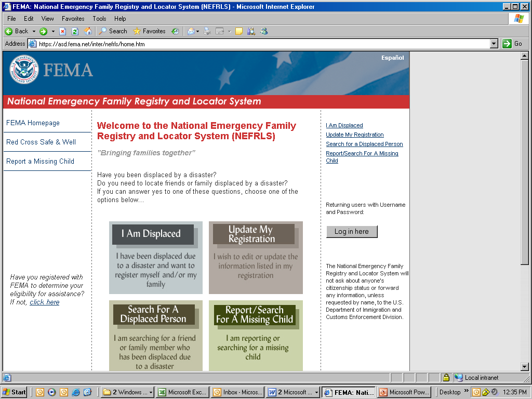This screenshot has height=399, width=532.
Task: Click the Update My Registration tile
Action: pyautogui.click(x=256, y=258)
